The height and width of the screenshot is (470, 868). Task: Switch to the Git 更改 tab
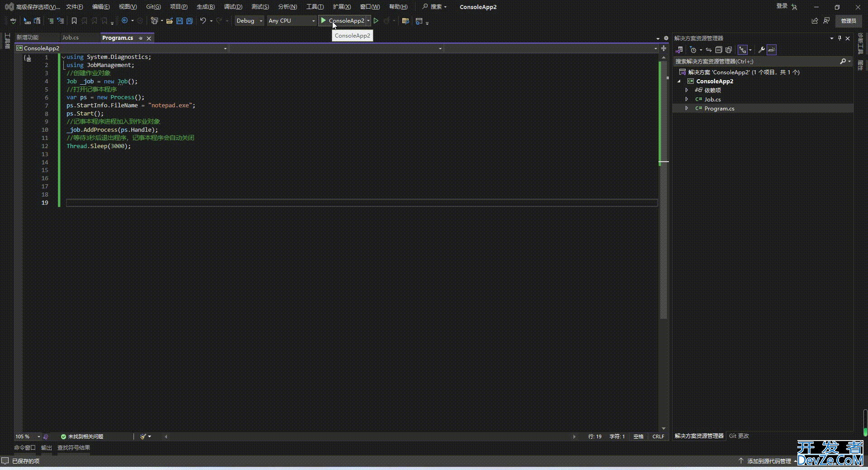click(x=739, y=436)
